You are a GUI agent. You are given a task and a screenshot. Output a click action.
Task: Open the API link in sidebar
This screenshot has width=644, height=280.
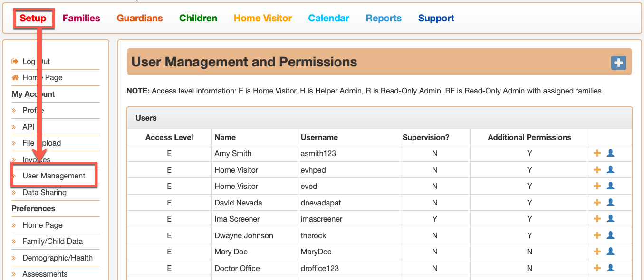click(29, 127)
